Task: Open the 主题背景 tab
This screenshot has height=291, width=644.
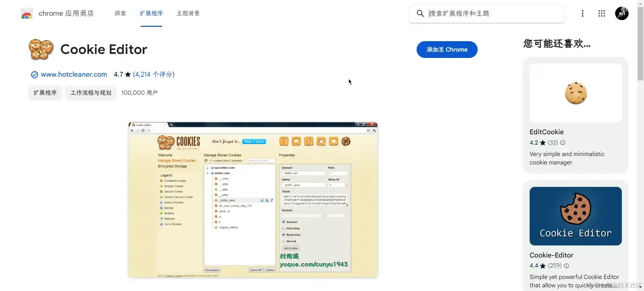Action: pyautogui.click(x=188, y=13)
